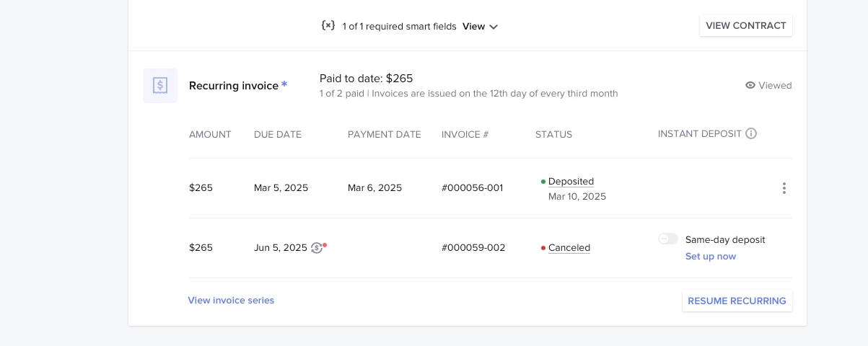Click the underlined Deposited status label
This screenshot has height=346, width=868.
(x=571, y=182)
